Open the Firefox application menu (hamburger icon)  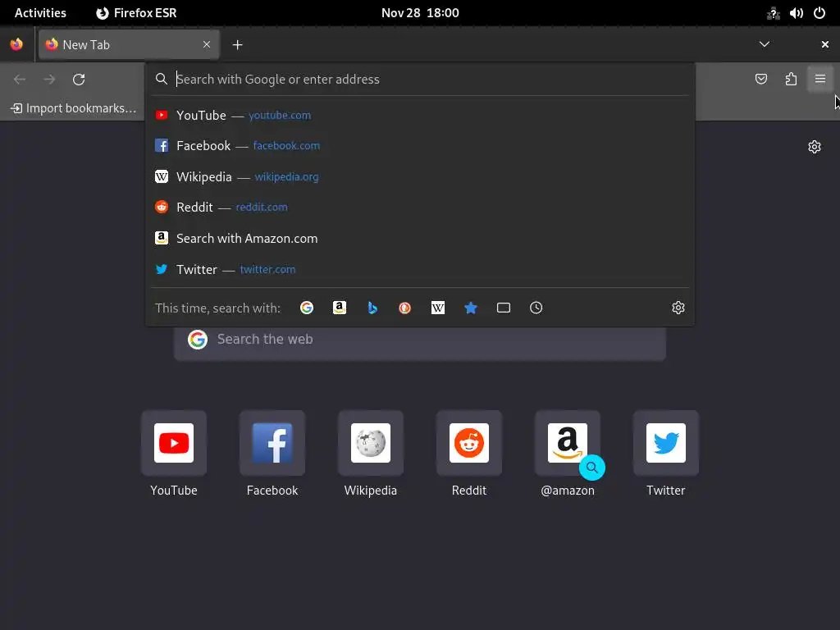tap(819, 80)
